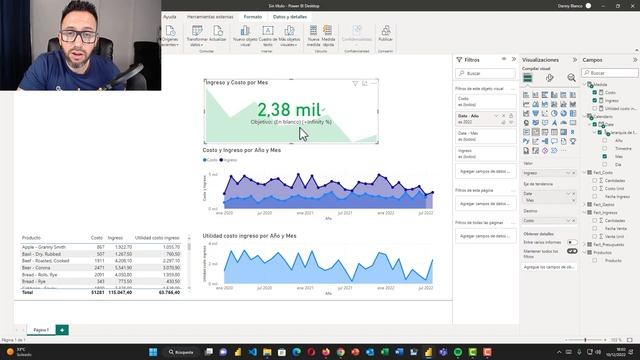Check the Utilidad costo ingreso checkbox
This screenshot has height=360, width=640.
595,109
